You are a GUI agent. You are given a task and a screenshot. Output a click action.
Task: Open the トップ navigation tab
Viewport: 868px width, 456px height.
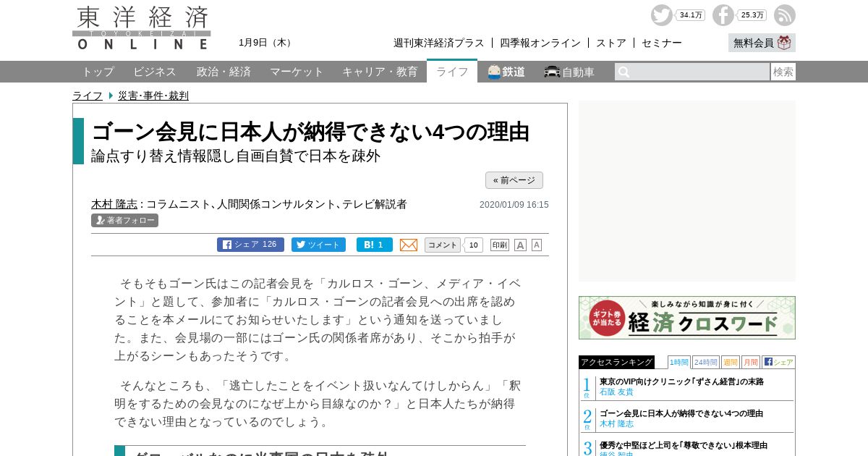point(98,72)
